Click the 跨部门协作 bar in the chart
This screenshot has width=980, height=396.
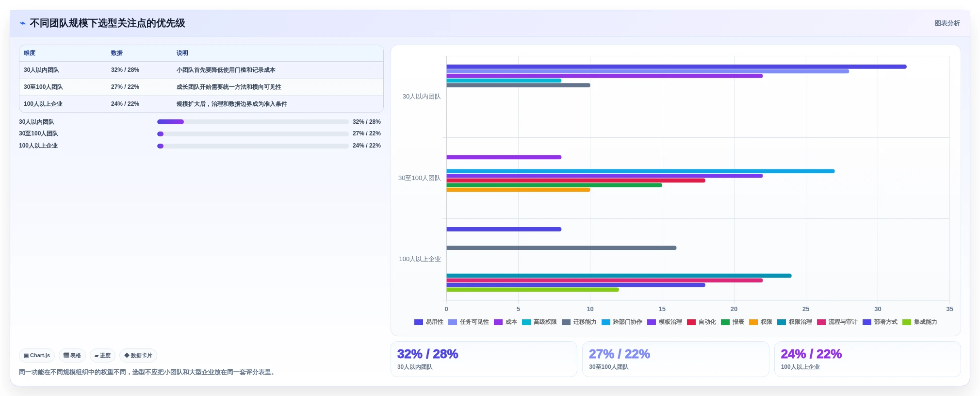640,171
